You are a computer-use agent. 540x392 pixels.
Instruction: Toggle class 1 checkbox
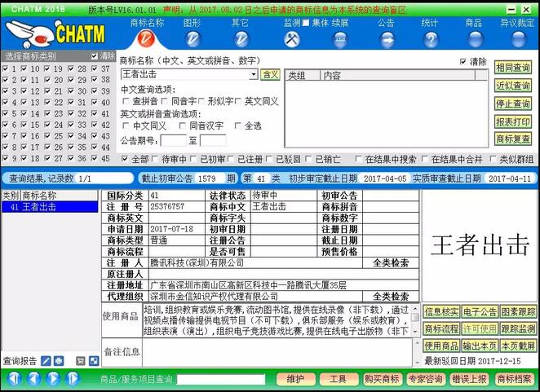click(x=6, y=68)
